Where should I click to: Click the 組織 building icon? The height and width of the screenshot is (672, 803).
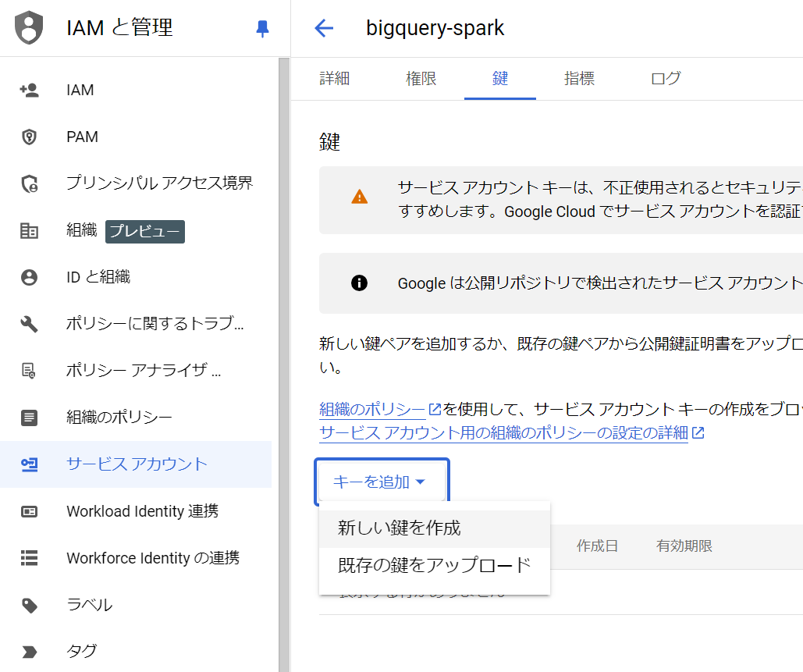29,230
